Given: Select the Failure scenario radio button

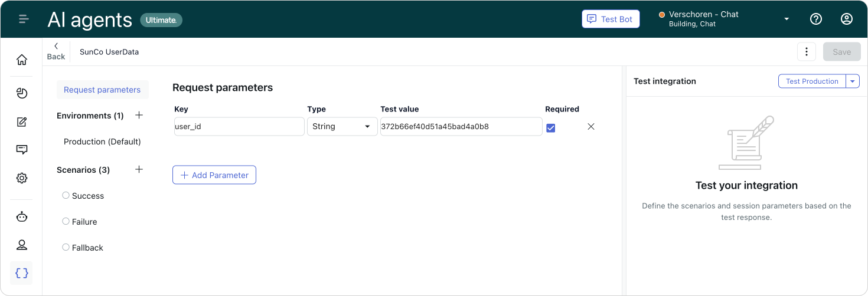Looking at the screenshot, I should coord(66,221).
